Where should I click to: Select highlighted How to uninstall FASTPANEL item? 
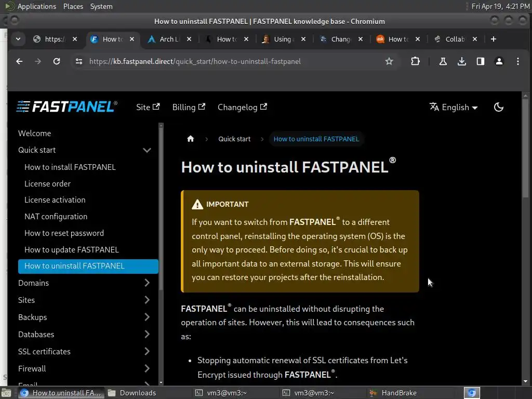coord(88,266)
